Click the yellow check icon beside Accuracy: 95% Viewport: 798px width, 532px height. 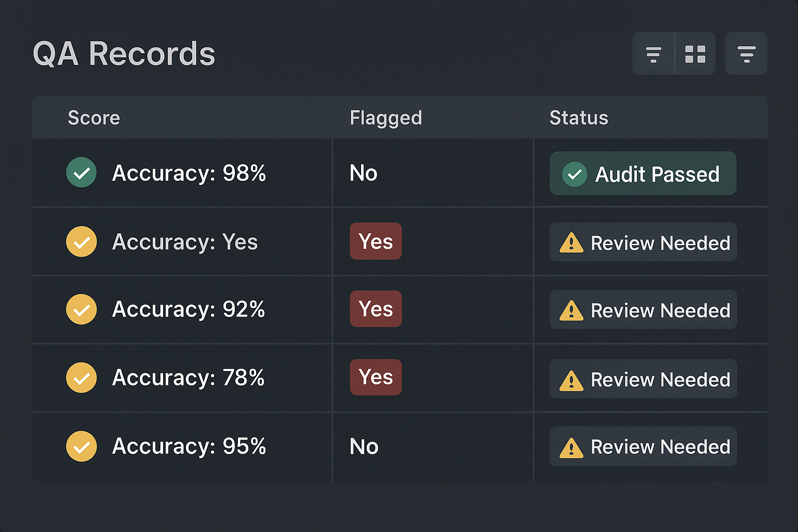[x=82, y=446]
